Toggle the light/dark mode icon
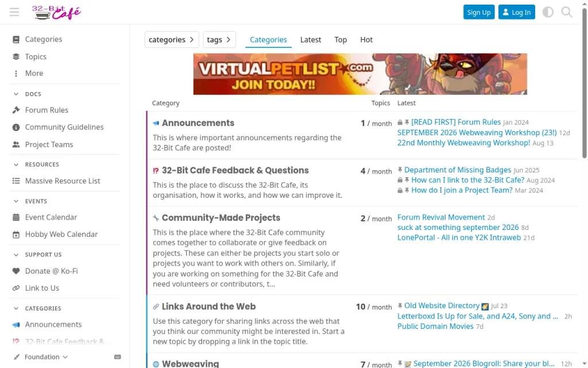 click(548, 12)
